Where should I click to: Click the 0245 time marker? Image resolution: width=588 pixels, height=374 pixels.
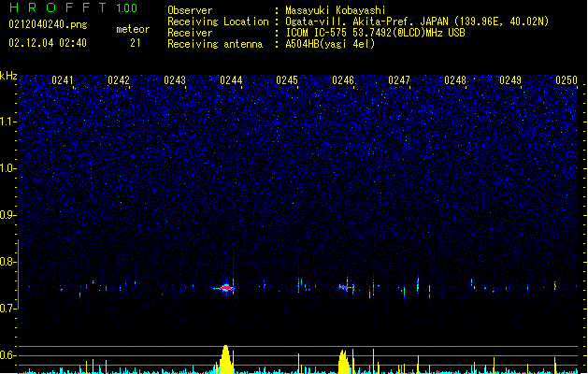pos(287,80)
